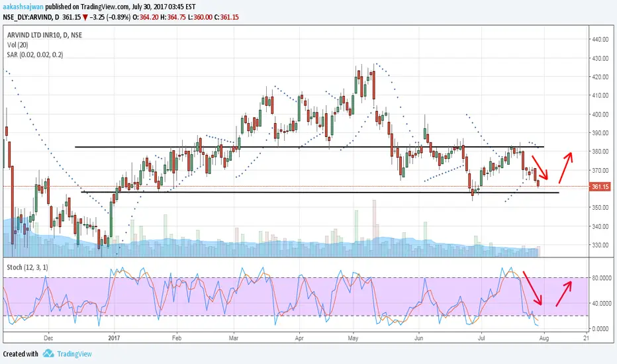The width and height of the screenshot is (617, 364).
Task: Click the SAR (0.02, 0.02, 0.2) indicator label
Action: pyautogui.click(x=35, y=55)
